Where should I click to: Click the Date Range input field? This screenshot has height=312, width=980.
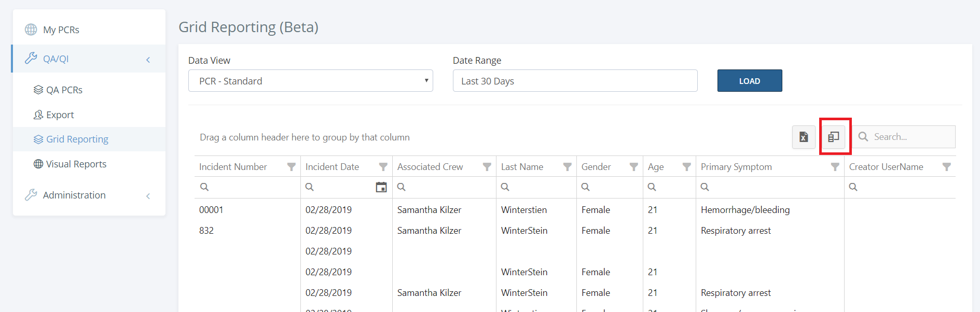[x=575, y=81]
